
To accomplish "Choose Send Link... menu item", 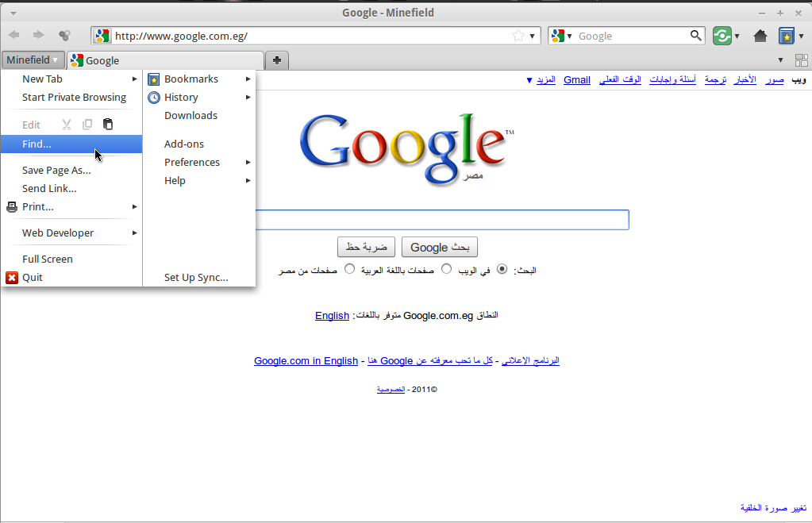I will click(71, 189).
